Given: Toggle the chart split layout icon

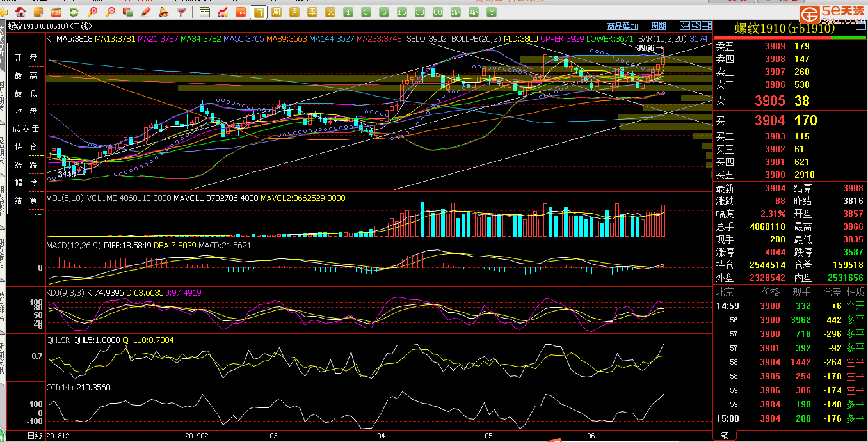Looking at the screenshot, I should tap(706, 26).
